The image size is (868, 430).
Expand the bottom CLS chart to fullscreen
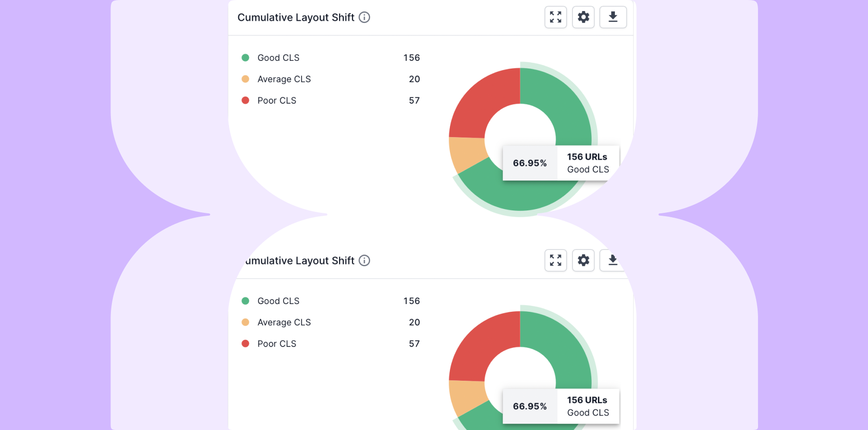click(556, 261)
